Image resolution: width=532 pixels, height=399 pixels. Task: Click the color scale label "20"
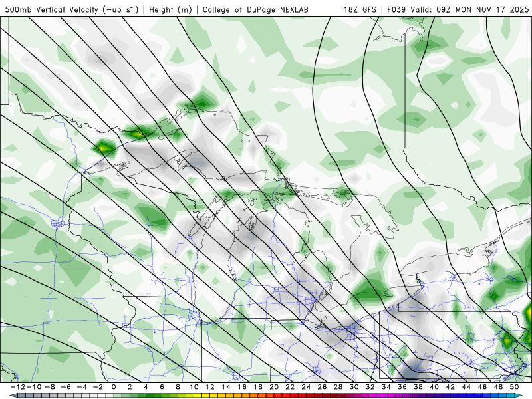coord(274,387)
